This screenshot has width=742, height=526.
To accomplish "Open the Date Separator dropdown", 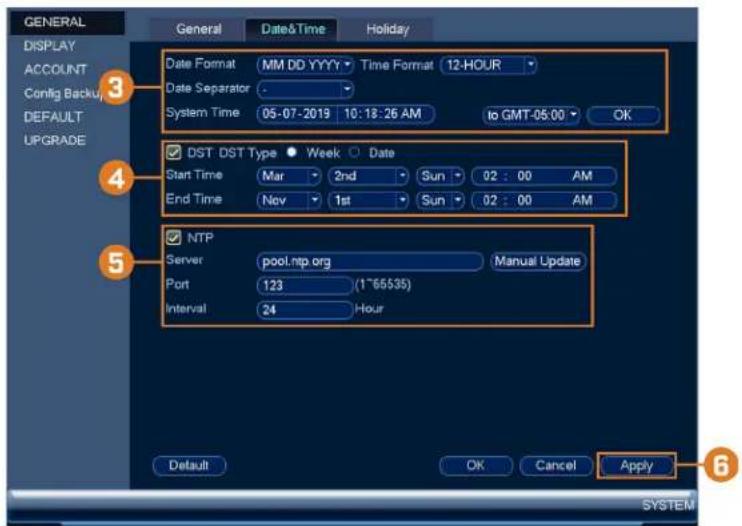I will tap(305, 89).
